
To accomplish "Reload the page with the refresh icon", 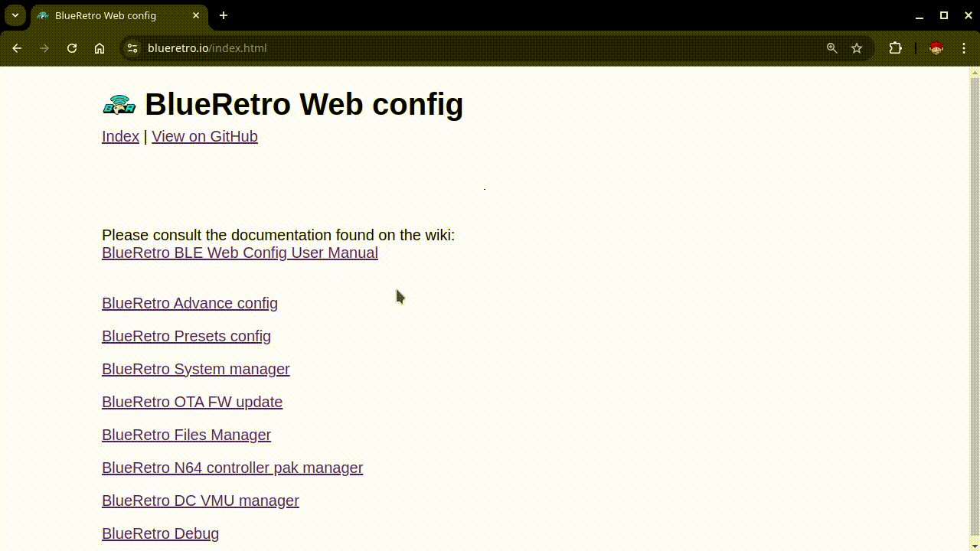I will pos(72,48).
